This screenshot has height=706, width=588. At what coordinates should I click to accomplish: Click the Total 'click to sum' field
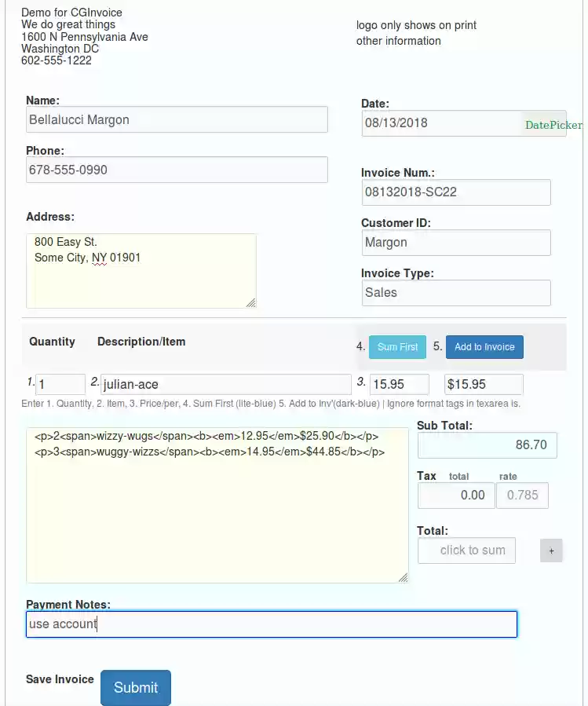click(466, 551)
